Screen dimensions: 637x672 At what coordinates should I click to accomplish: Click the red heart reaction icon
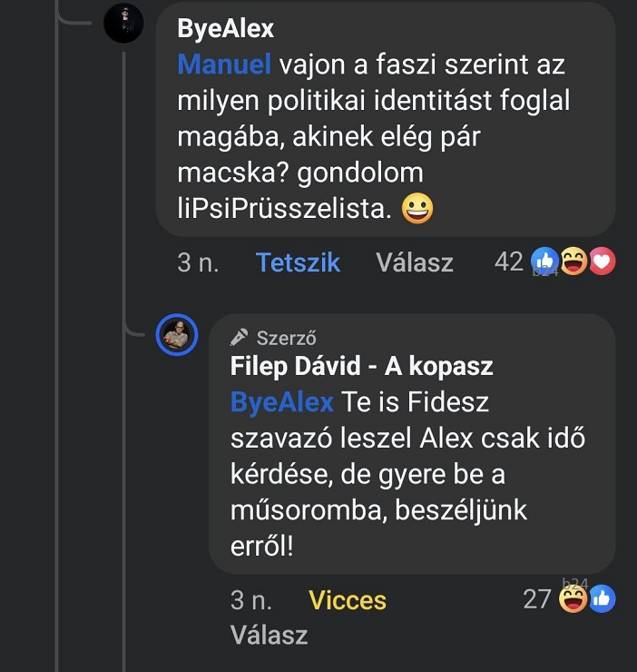point(602,262)
